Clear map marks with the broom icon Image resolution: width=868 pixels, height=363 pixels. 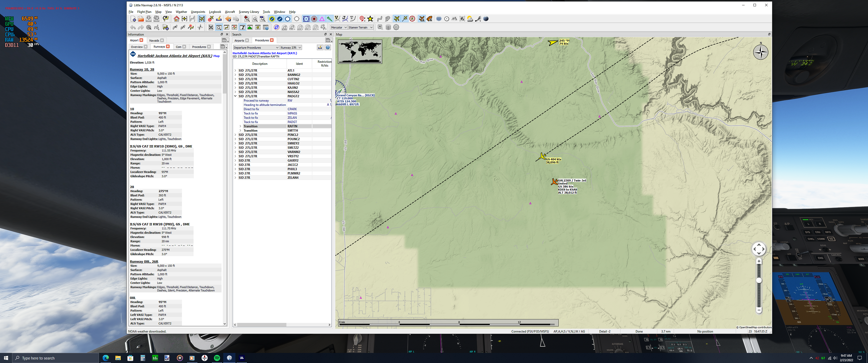click(219, 19)
